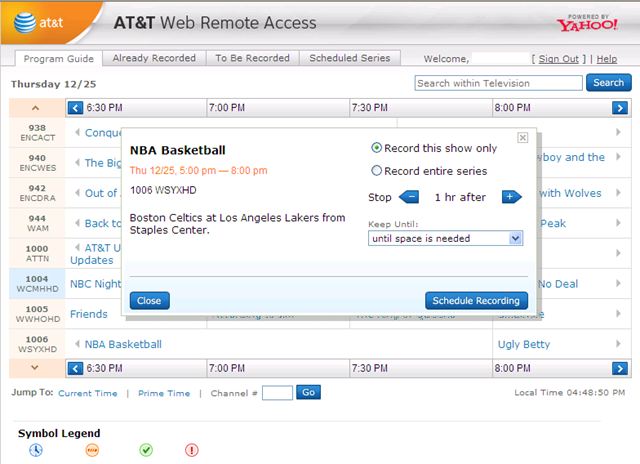Click right arrow on 938 ENCACT row
The image size is (640, 464).
coord(618,132)
